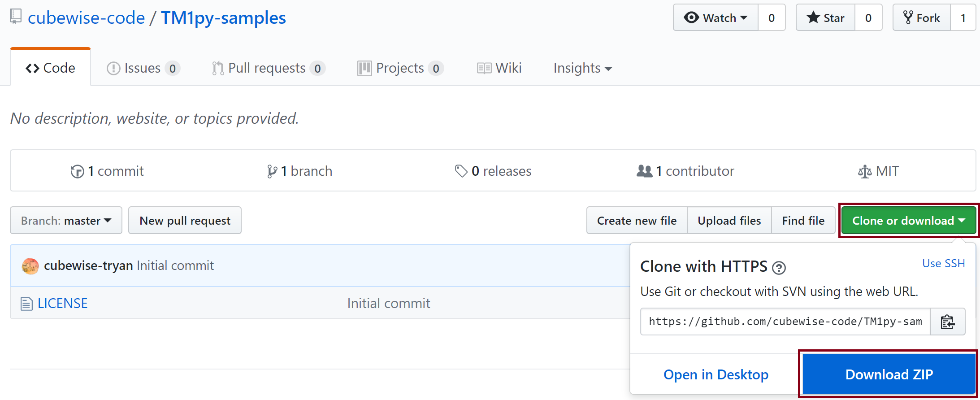Click the scales icon beside MIT
The width and height of the screenshot is (980, 400).
(865, 171)
